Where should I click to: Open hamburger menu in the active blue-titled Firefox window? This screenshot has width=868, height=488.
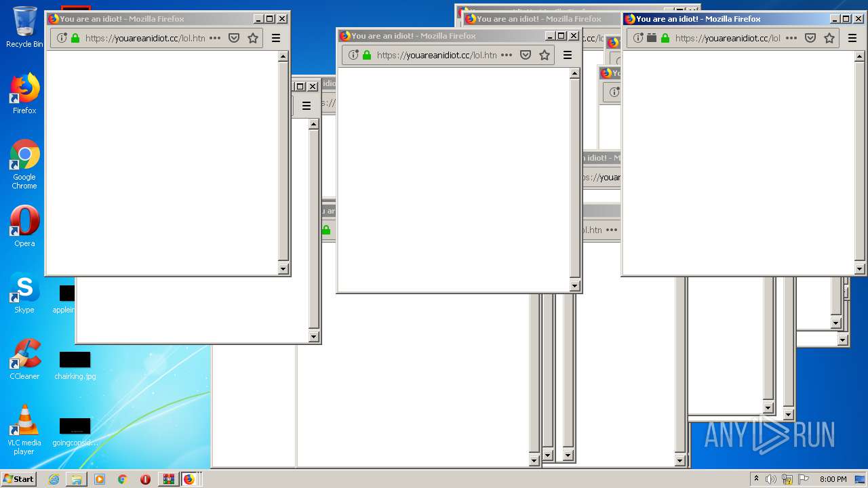point(852,38)
